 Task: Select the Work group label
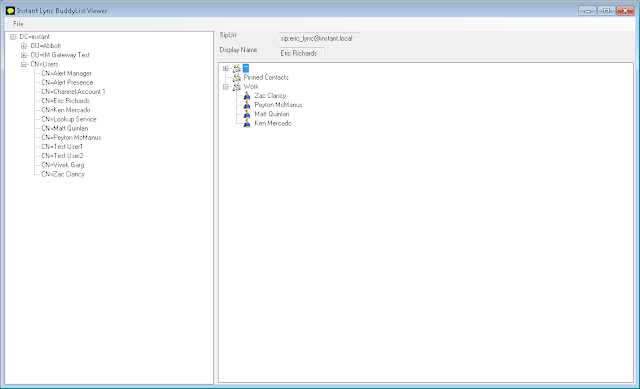tap(251, 87)
